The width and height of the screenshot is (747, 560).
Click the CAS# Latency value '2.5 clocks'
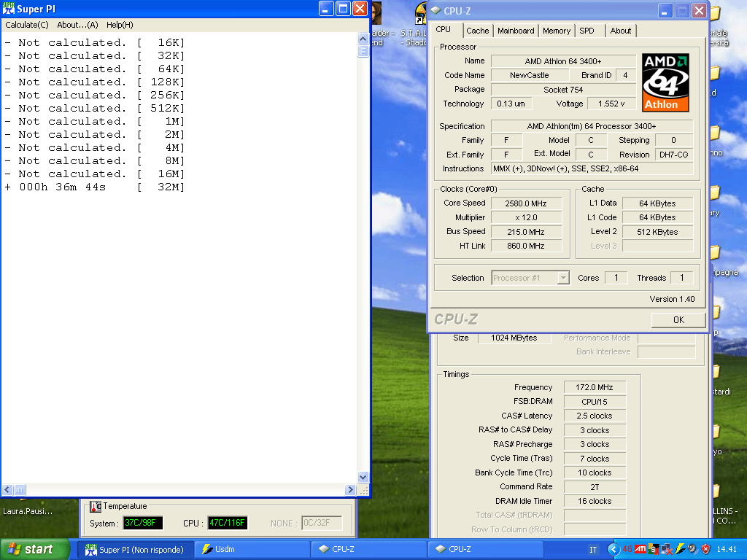point(595,416)
